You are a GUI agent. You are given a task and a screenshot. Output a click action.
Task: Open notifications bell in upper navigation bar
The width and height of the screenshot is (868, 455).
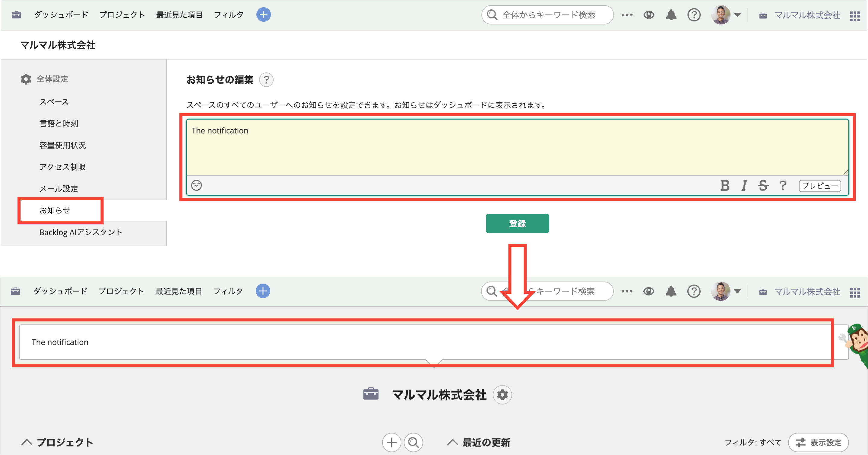671,15
